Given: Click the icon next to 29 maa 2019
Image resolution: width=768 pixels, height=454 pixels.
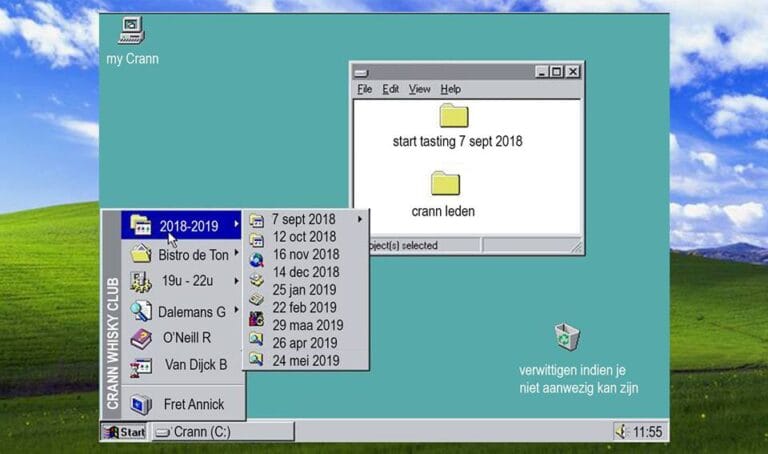Looking at the screenshot, I should click(x=257, y=319).
